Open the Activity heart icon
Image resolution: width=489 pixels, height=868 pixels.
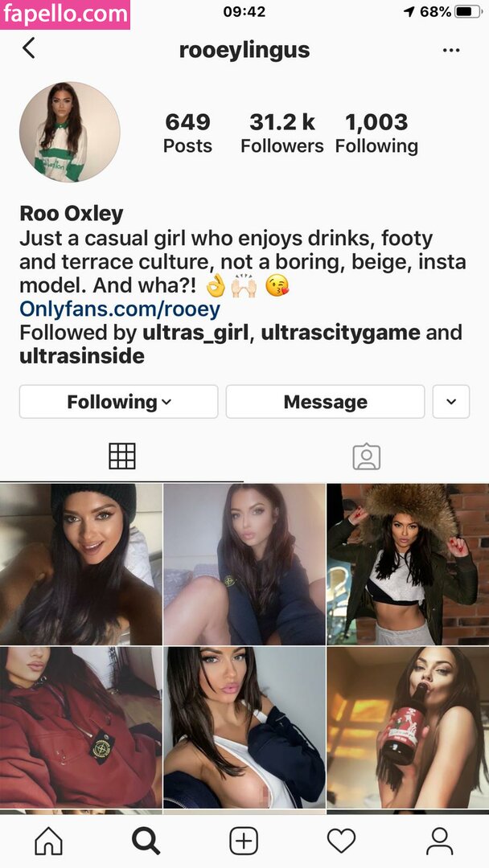(341, 841)
